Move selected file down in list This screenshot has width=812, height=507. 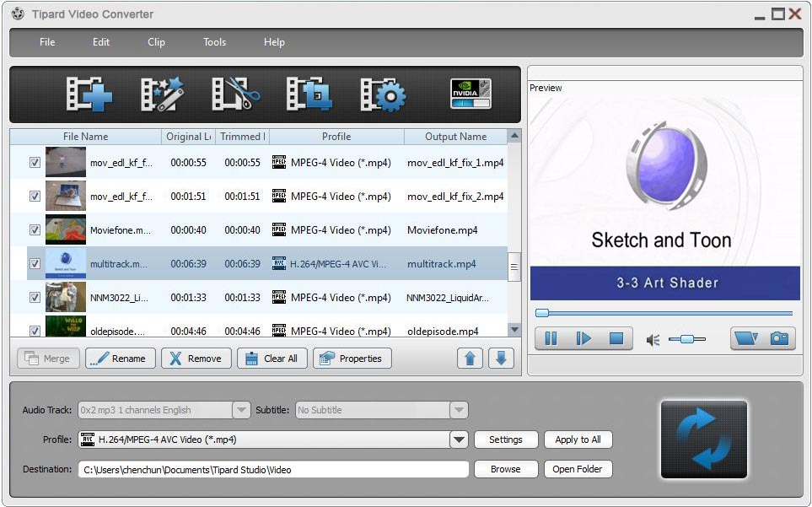500,359
